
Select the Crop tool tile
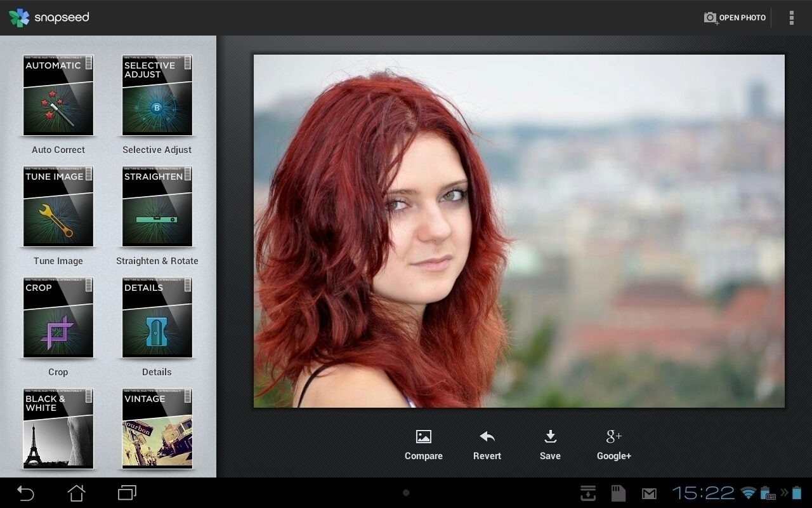(x=58, y=317)
